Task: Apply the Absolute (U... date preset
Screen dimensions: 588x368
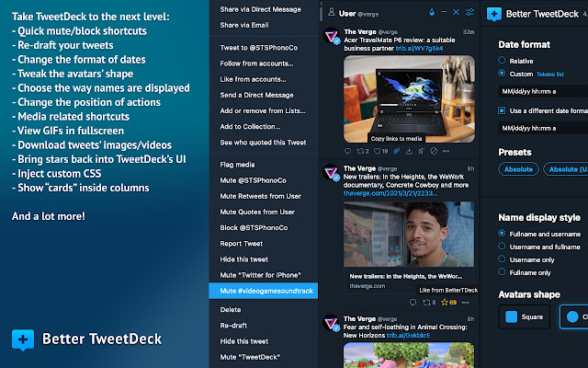Action: click(x=566, y=169)
